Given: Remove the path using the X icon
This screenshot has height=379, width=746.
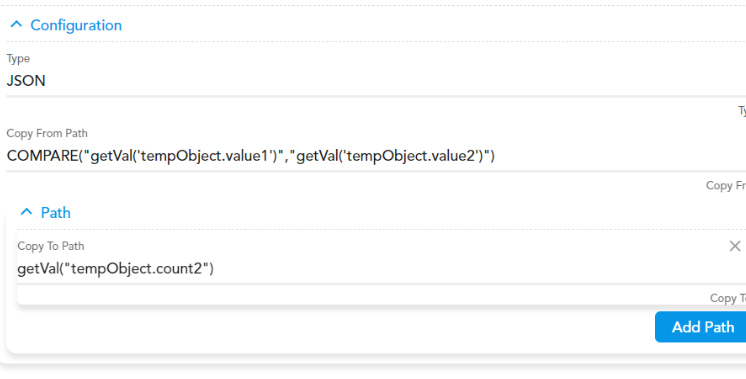Looking at the screenshot, I should (735, 246).
